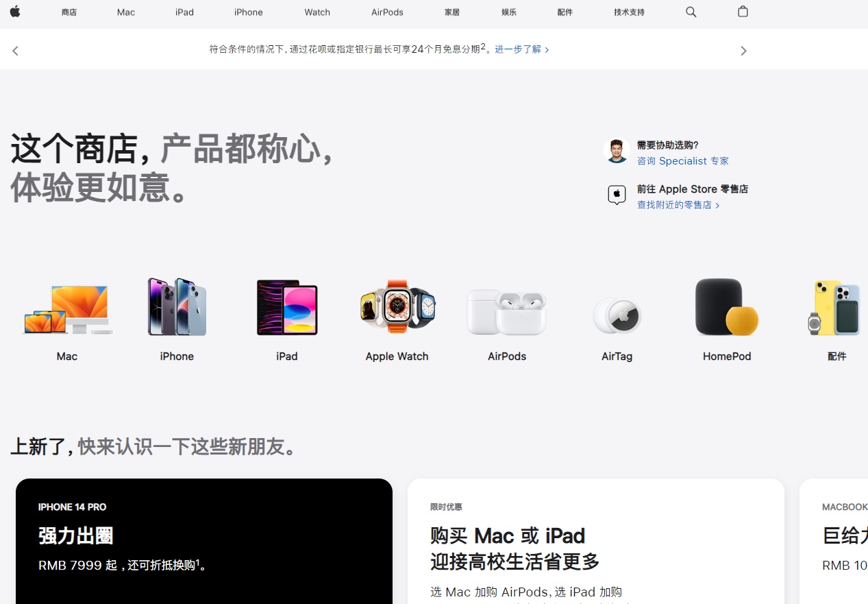Open the shopping bag icon
868x604 pixels.
click(x=743, y=12)
